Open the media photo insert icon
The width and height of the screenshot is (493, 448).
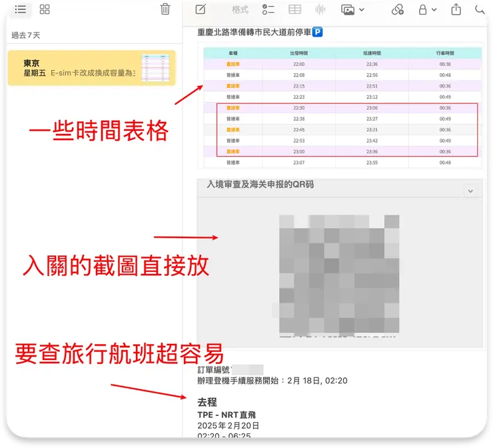click(x=348, y=10)
